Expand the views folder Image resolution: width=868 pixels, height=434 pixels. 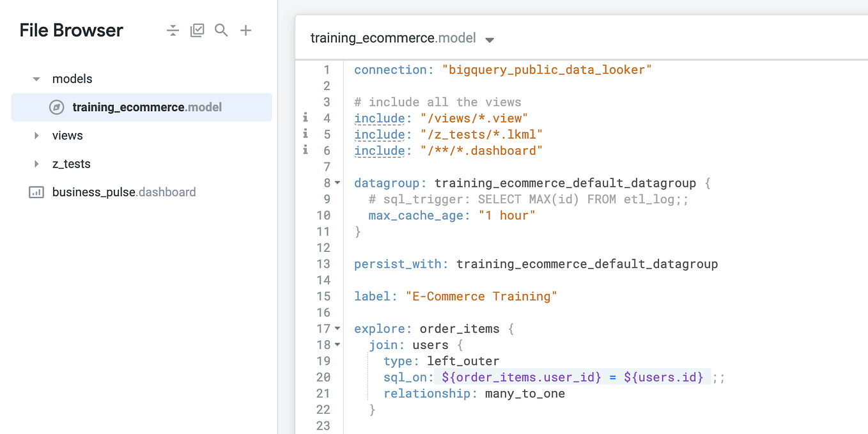click(36, 135)
